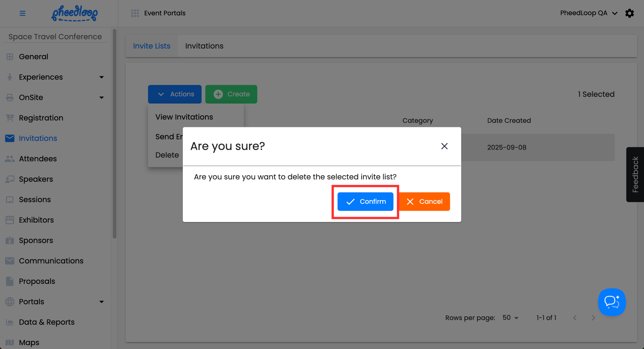This screenshot has width=644, height=349.
Task: Switch to the Invitations tab
Action: pyautogui.click(x=204, y=46)
